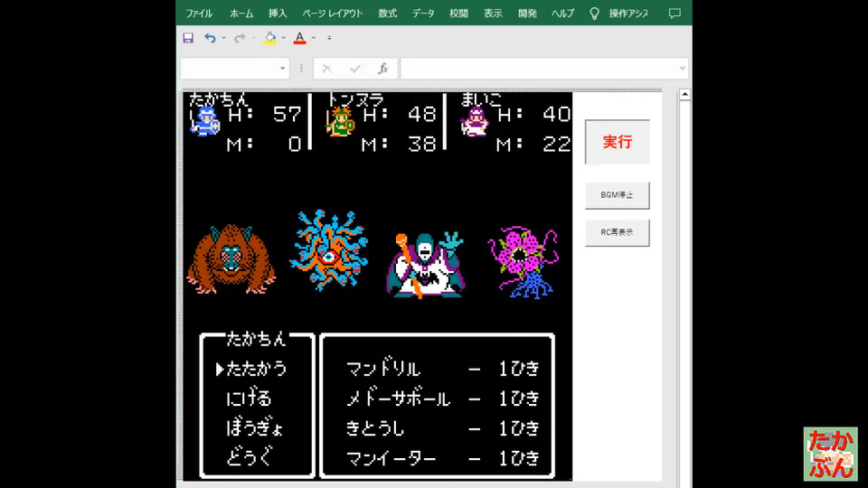Click the blue hero character sprite
868x488 pixels.
tap(205, 121)
